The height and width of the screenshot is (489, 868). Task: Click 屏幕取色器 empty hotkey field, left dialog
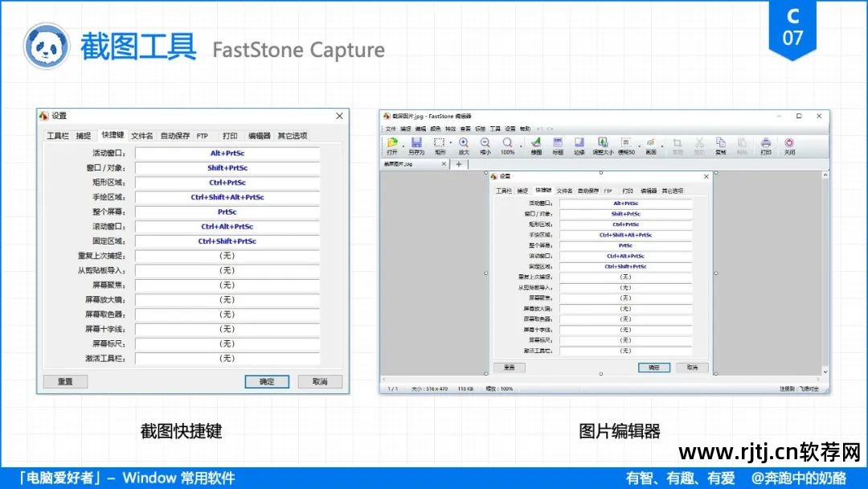[227, 314]
